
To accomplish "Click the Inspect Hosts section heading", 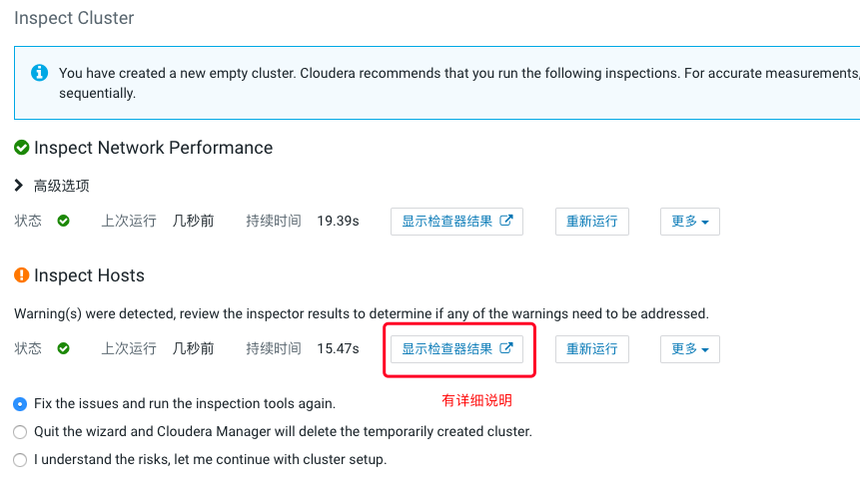I will click(x=89, y=275).
